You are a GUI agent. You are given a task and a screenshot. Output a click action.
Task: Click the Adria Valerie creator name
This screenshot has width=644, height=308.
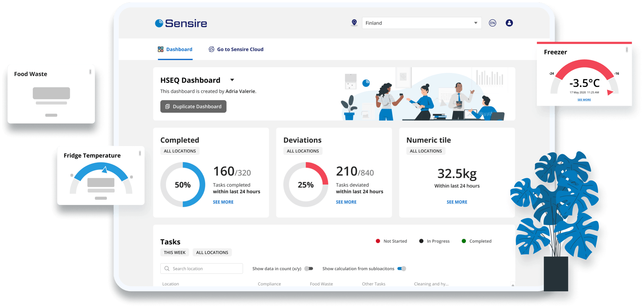point(240,91)
